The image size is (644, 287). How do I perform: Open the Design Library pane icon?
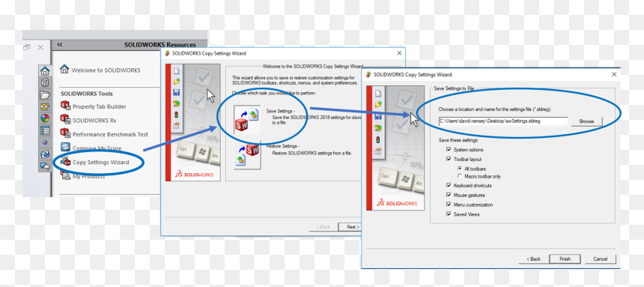(x=45, y=82)
